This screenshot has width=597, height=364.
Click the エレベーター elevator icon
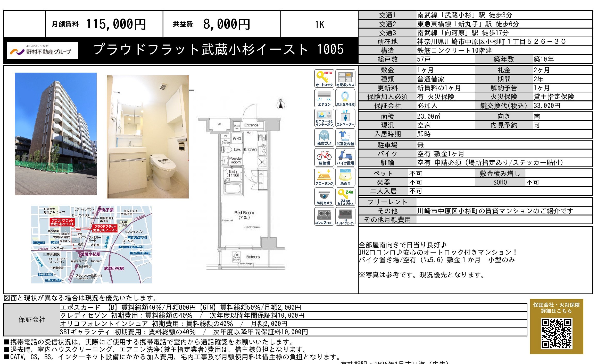pos(345,118)
